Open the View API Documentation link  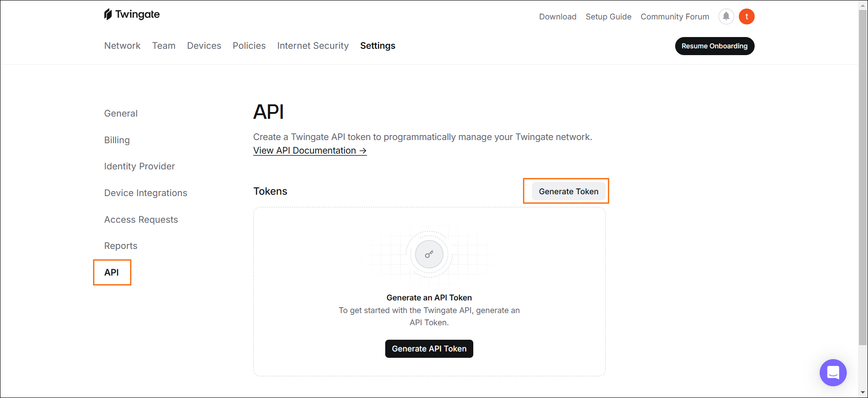tap(310, 150)
